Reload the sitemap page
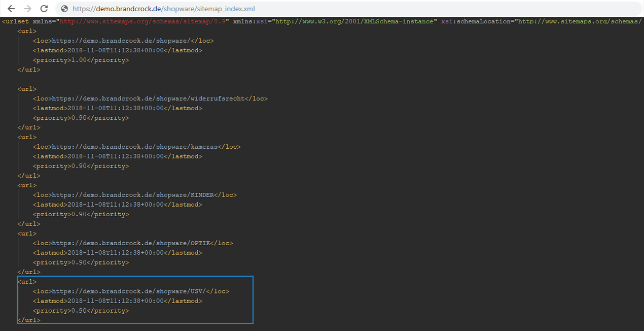644x331 pixels. click(x=44, y=9)
